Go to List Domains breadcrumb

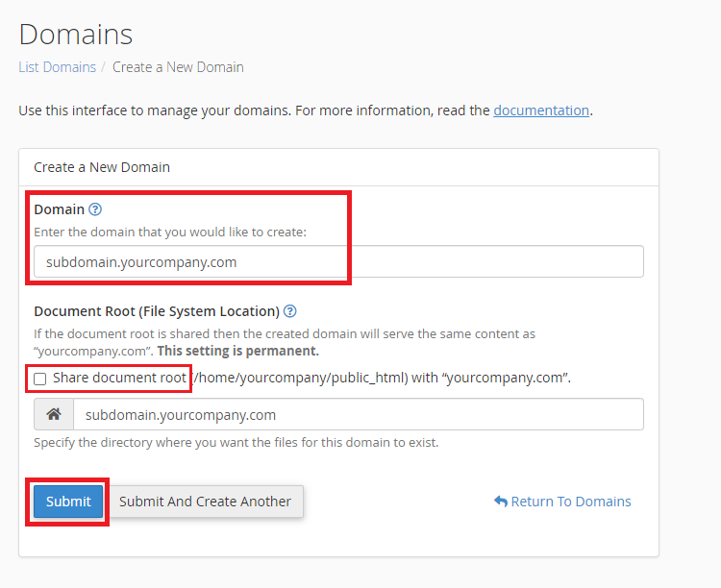click(57, 67)
